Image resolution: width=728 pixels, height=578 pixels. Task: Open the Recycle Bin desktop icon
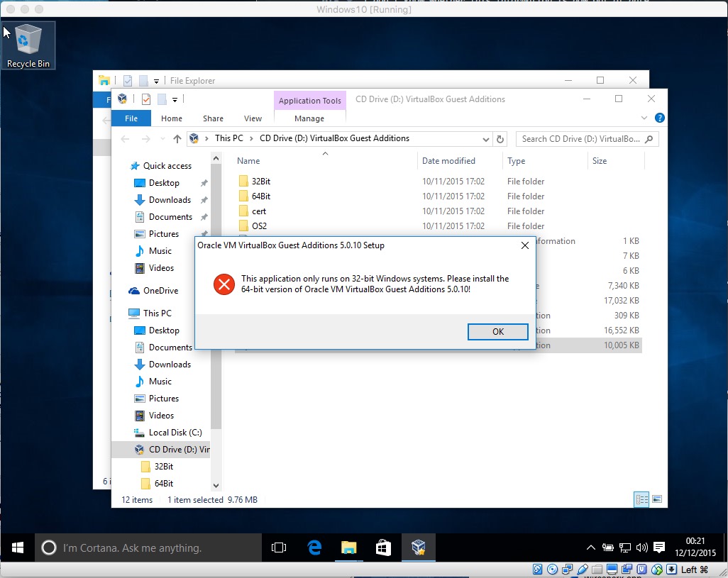[x=28, y=45]
